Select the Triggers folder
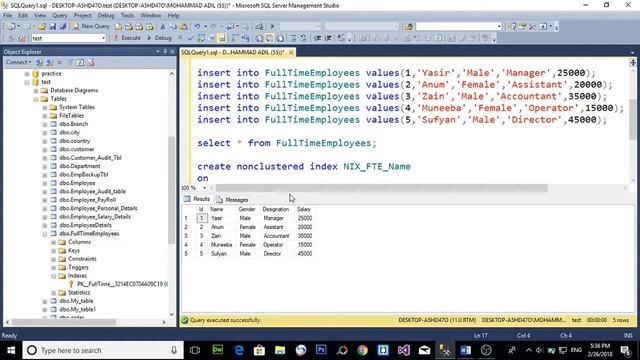 [78, 267]
